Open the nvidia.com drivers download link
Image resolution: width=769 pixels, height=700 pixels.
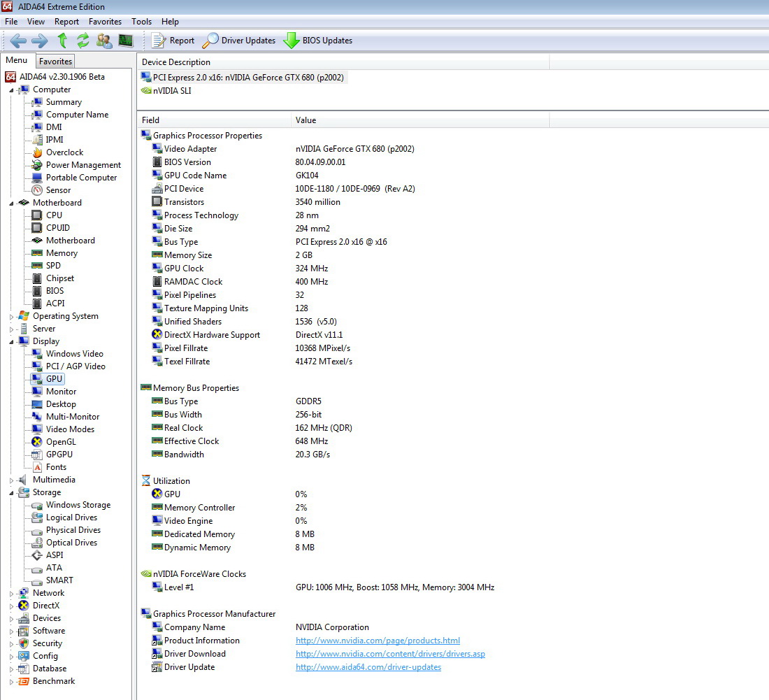point(390,654)
